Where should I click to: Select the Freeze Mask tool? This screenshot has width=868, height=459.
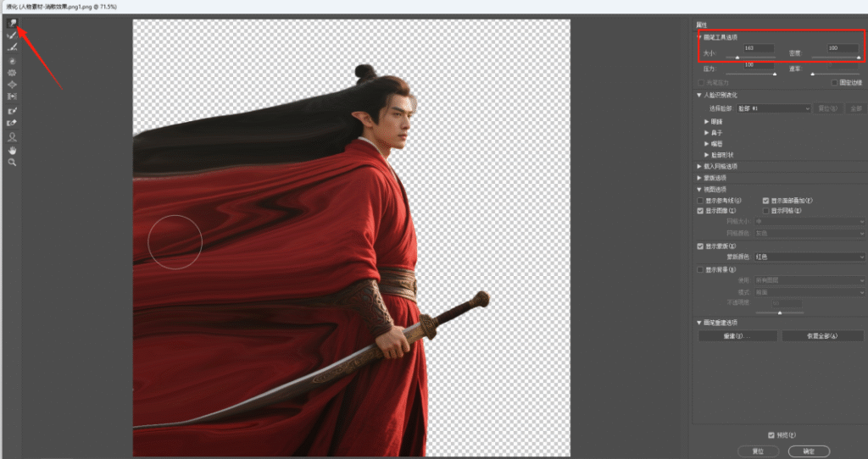[12, 111]
